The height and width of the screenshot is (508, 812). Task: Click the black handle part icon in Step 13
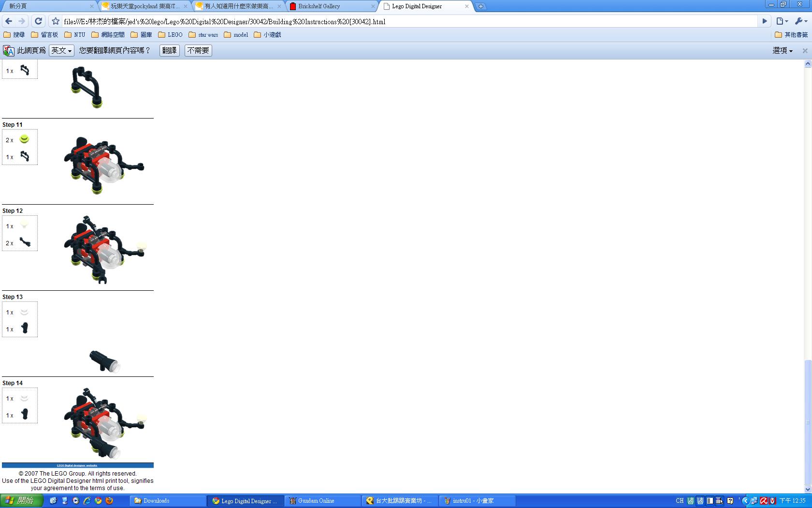coord(25,328)
